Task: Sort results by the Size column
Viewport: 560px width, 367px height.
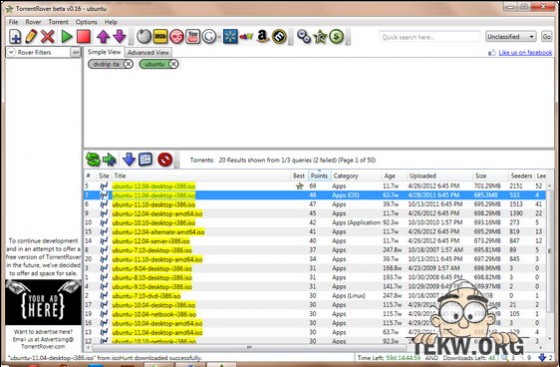Action: coord(491,176)
